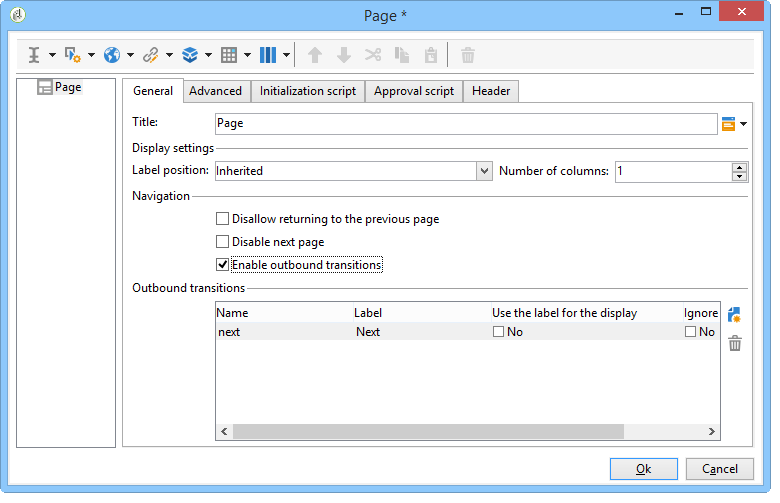Click the Cancel button
Image resolution: width=780 pixels, height=503 pixels.
719,469
